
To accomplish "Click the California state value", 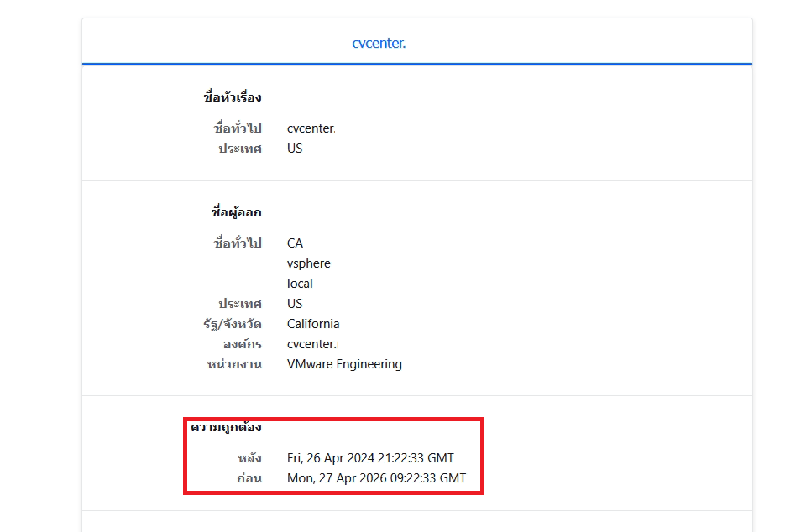I will (x=313, y=324).
